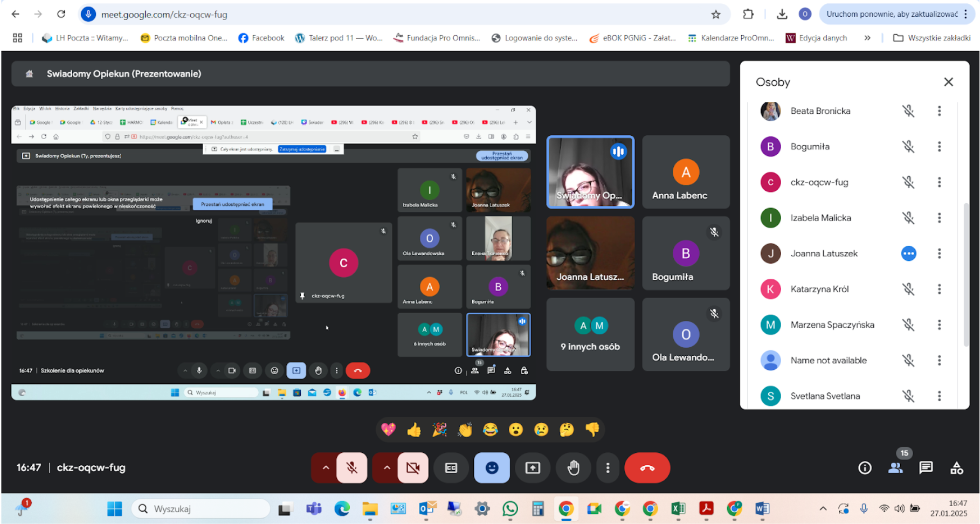Toggle the emoji reactions bar button
The width and height of the screenshot is (980, 524).
492,468
